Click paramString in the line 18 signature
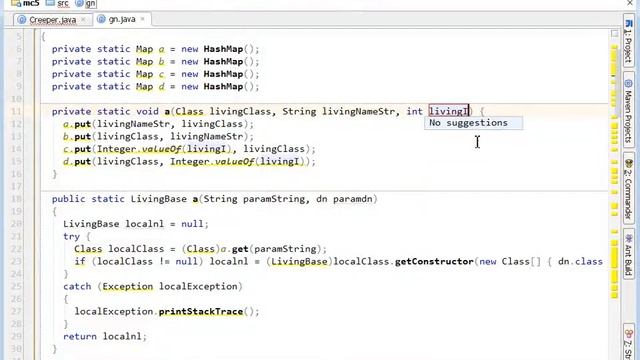 coord(274,199)
